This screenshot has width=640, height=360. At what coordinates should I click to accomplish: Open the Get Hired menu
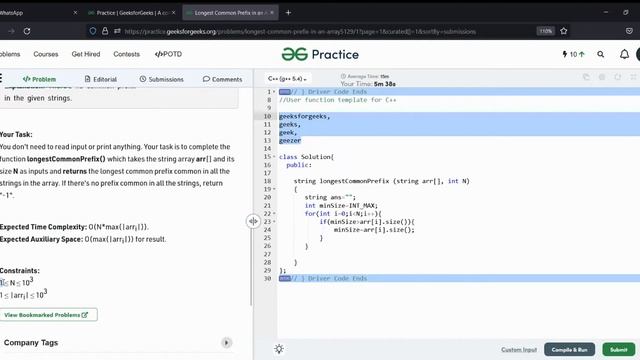(x=86, y=54)
